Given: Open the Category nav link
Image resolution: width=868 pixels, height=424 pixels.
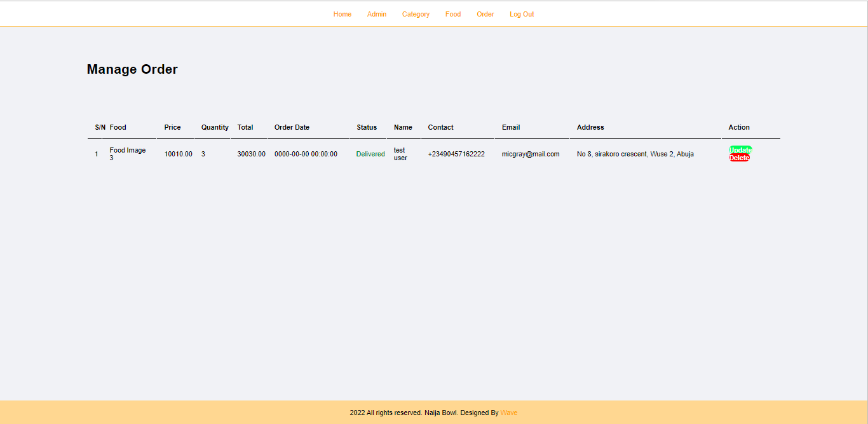Looking at the screenshot, I should (x=416, y=14).
